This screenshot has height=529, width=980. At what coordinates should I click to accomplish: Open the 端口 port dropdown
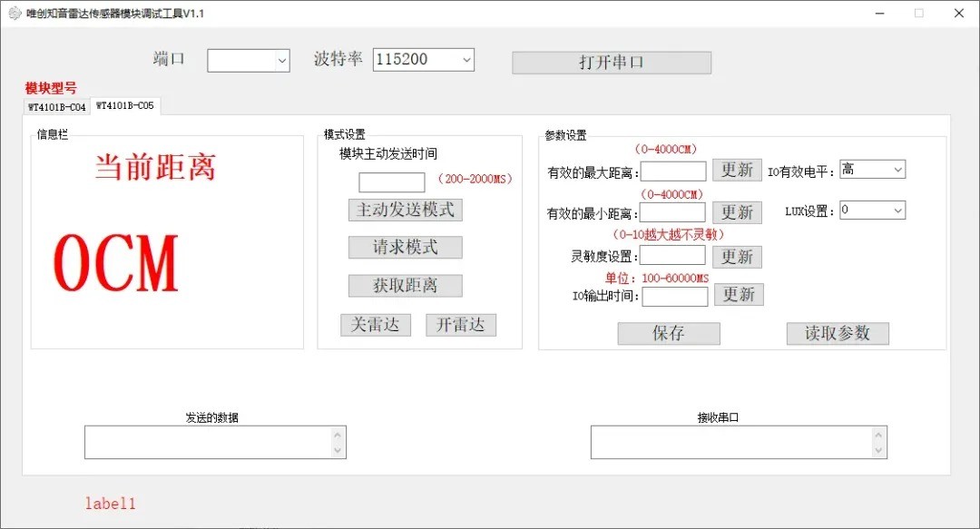tap(249, 61)
